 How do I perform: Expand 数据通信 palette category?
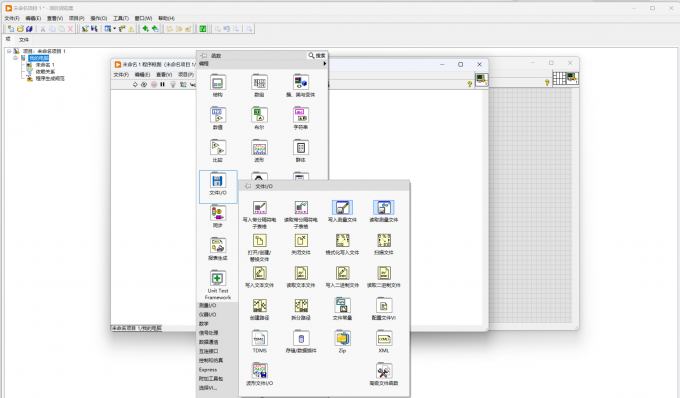coord(209,342)
